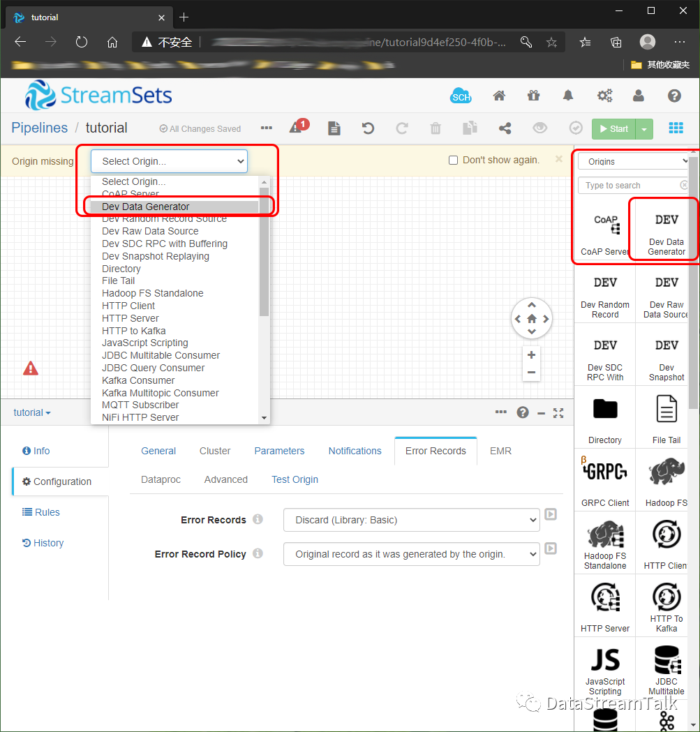
Task: Switch to the Parameters tab
Action: coord(279,451)
